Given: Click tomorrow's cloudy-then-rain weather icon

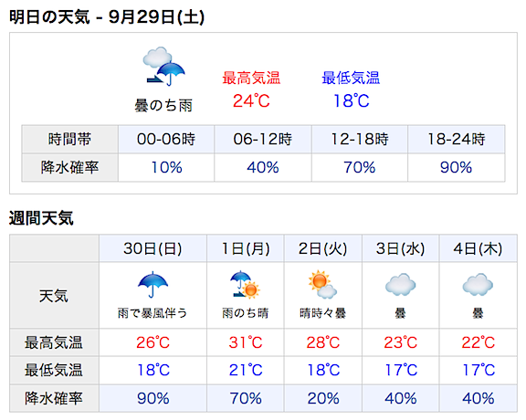Looking at the screenshot, I should [163, 66].
